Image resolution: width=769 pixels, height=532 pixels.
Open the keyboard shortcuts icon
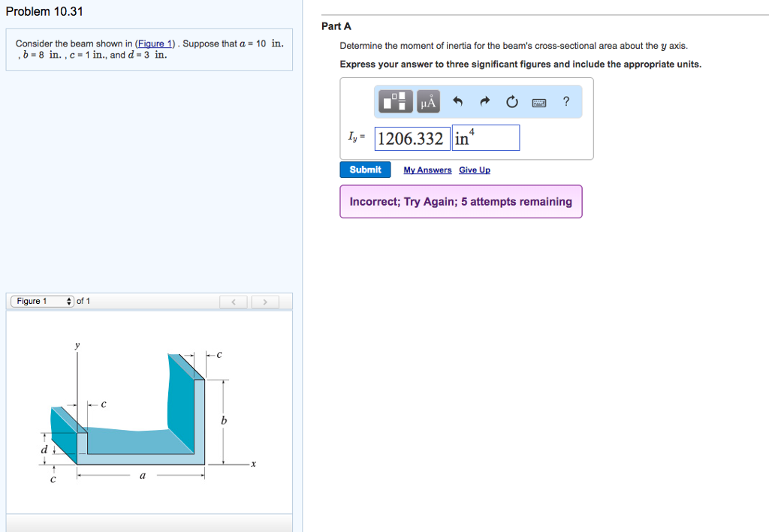[538, 101]
